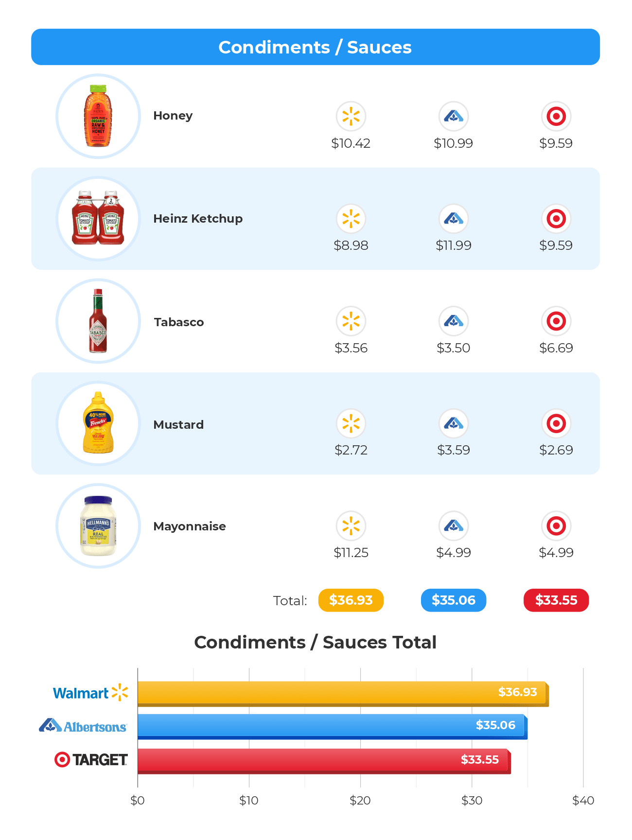Screen dimensions: 632x840
Task: Click the Walmart logo beside the chart
Action: pos(90,693)
